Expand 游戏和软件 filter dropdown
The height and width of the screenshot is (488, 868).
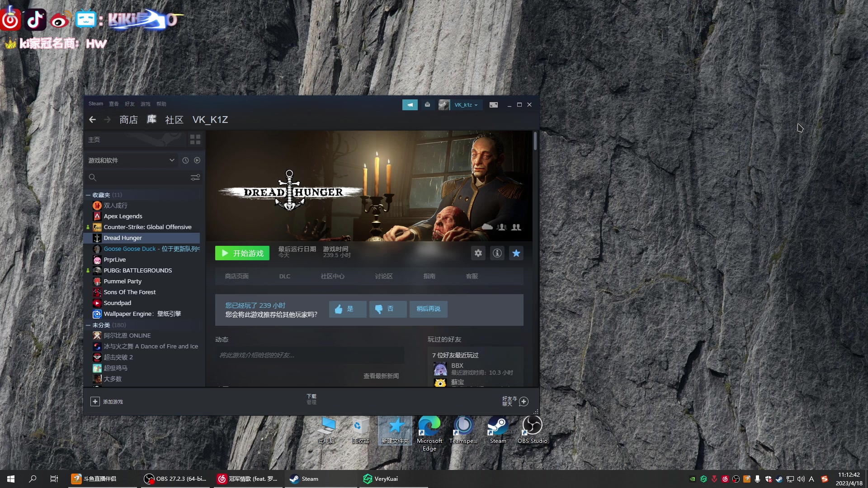click(x=131, y=160)
